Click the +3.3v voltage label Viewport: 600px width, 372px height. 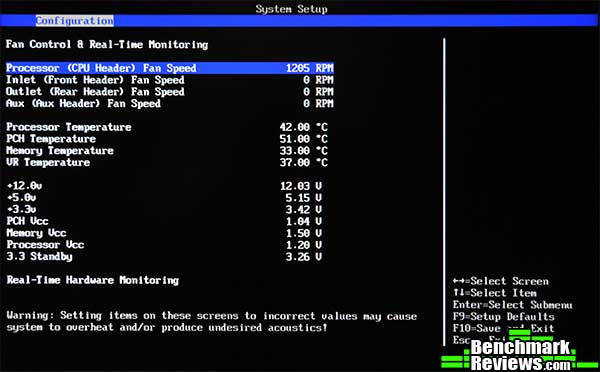pyautogui.click(x=21, y=210)
